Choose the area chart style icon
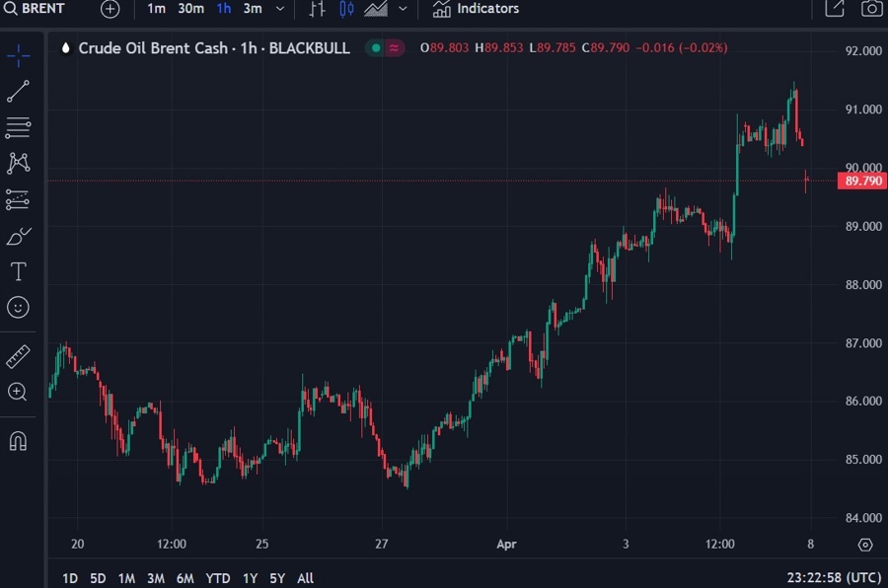The width and height of the screenshot is (888, 588). tap(376, 9)
